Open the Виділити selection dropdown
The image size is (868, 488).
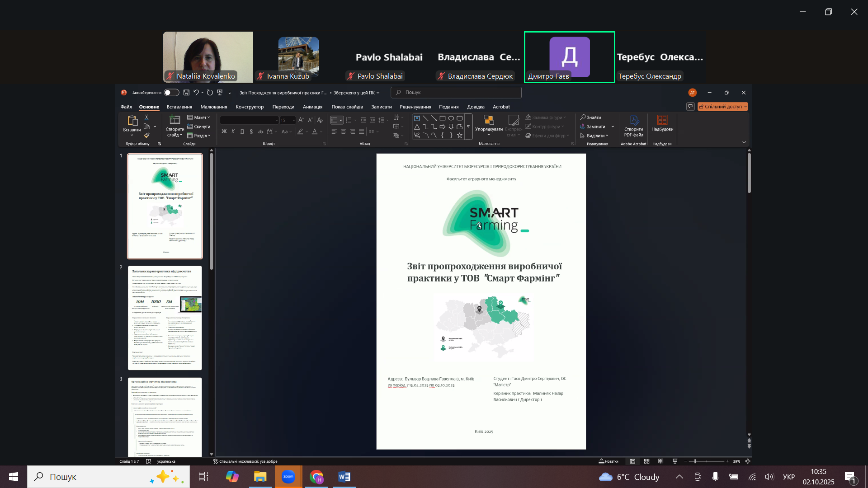pos(597,136)
